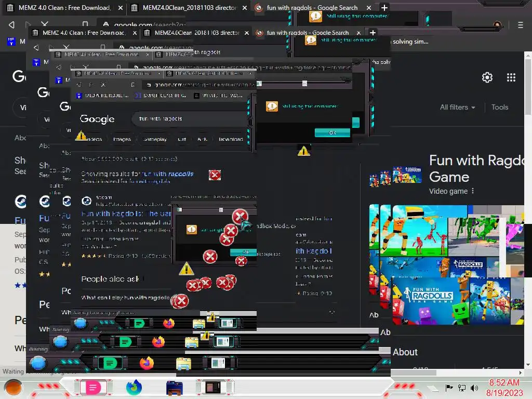Image resolution: width=532 pixels, height=399 pixels.
Task: Click the speech-bubble icon in the large OK dialog
Action: [x=272, y=107]
